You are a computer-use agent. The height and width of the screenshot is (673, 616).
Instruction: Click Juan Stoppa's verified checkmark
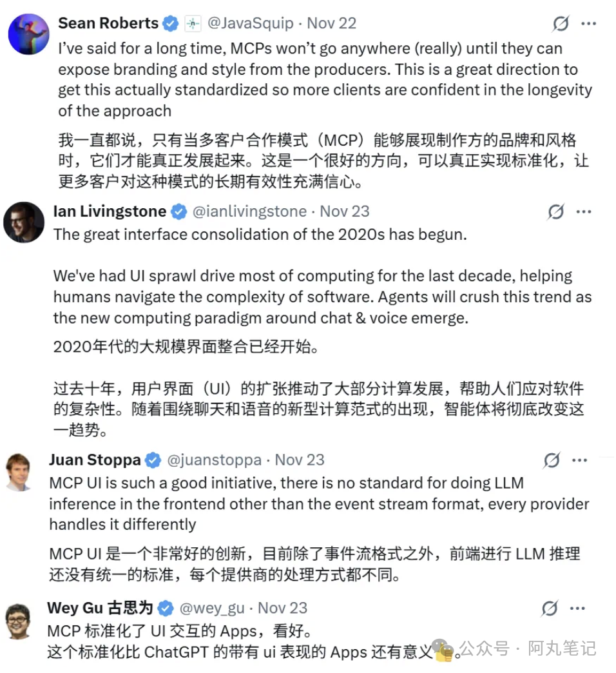tap(153, 460)
